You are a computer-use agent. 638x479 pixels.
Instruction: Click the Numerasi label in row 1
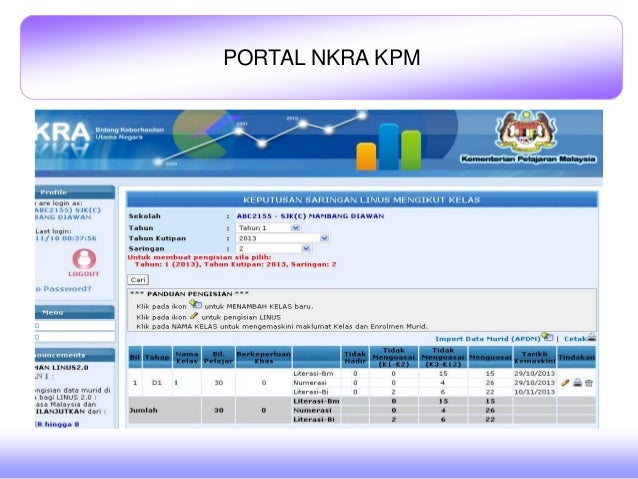(310, 383)
